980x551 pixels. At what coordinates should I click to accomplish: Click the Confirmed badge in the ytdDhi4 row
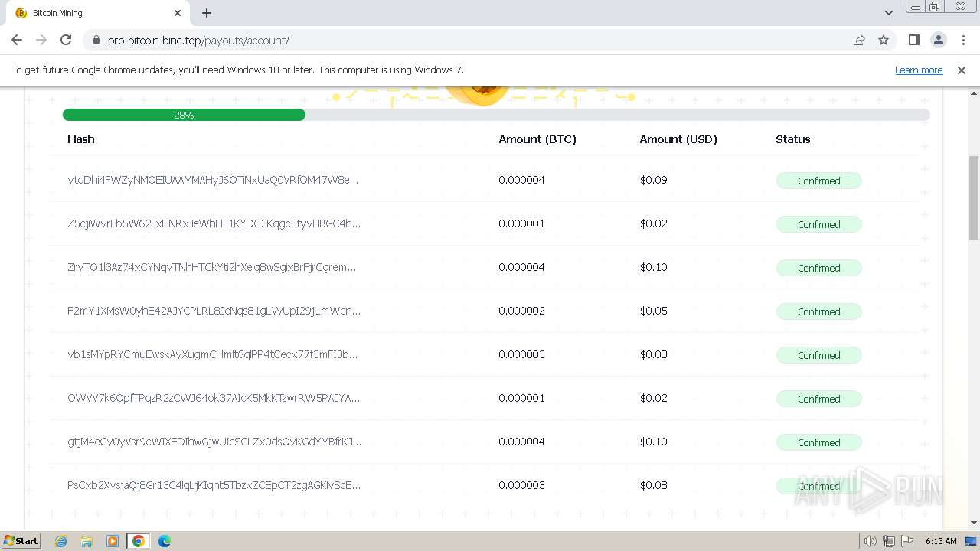coord(819,181)
